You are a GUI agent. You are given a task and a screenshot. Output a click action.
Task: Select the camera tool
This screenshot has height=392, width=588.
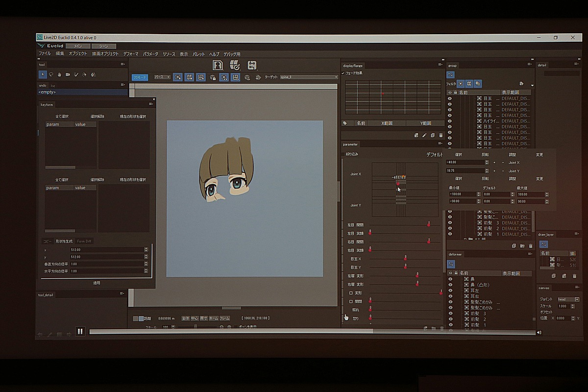[x=68, y=74]
